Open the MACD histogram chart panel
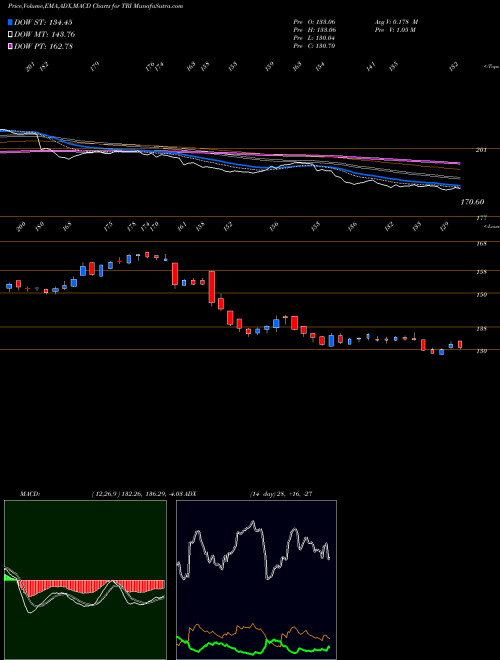Viewport: 500px width, 660px height. 85,580
